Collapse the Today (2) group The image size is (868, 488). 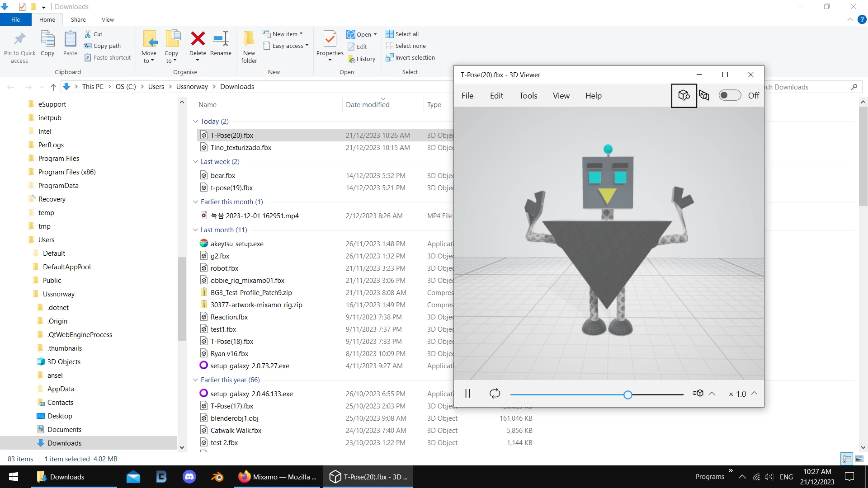195,122
